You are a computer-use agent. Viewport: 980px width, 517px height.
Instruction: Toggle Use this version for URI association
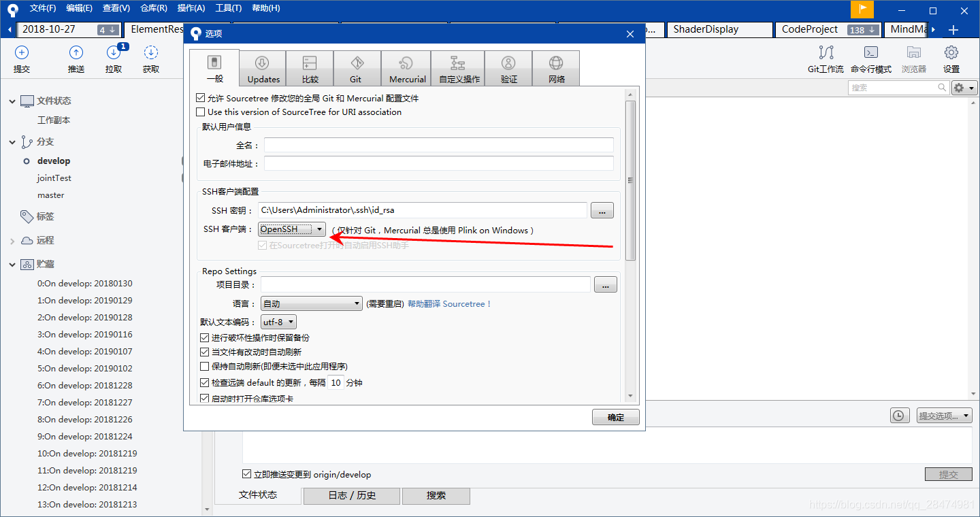click(x=200, y=112)
